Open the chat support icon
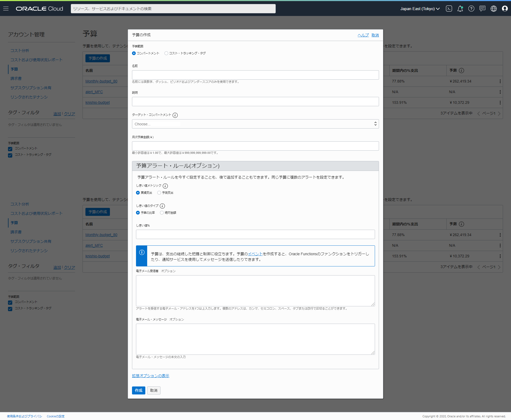The image size is (511, 420). pyautogui.click(x=482, y=9)
